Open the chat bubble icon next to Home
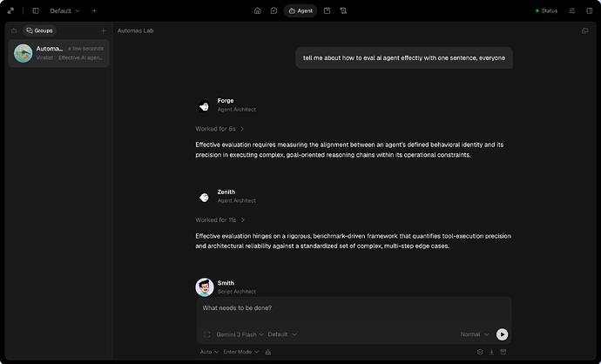Image resolution: width=601 pixels, height=364 pixels. [x=273, y=10]
